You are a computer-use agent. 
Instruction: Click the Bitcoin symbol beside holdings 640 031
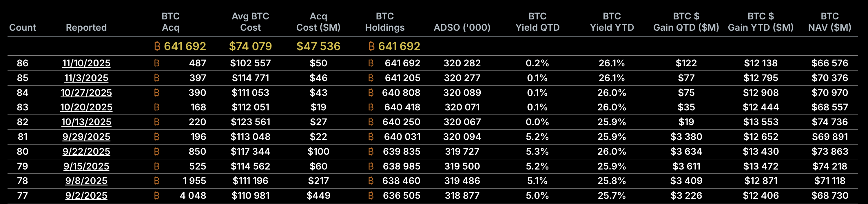(371, 136)
